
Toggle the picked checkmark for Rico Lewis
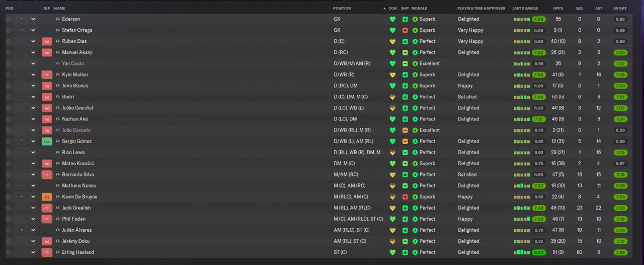tap(9, 152)
